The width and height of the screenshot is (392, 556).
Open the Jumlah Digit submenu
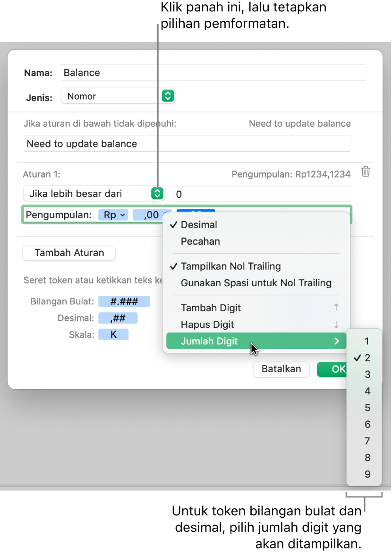pos(256,341)
